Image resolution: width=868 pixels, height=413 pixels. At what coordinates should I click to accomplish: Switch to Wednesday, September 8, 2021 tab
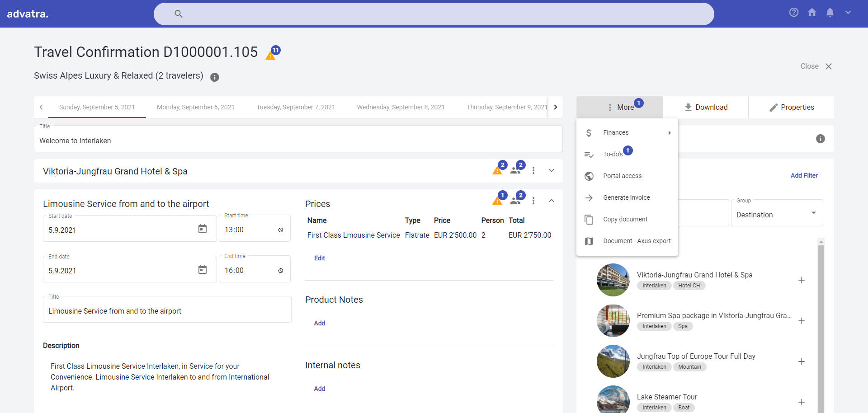click(401, 107)
